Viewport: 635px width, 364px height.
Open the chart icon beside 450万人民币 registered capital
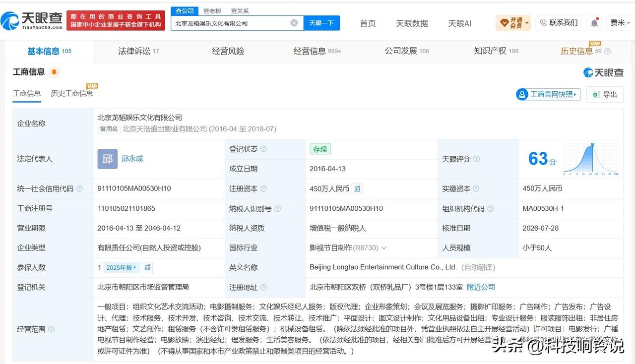coord(358,188)
